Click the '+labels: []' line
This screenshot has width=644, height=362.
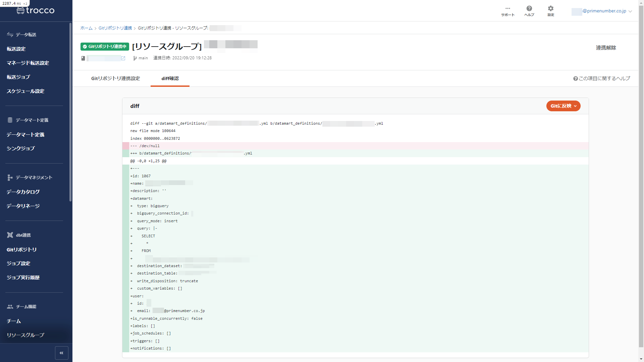(355, 326)
